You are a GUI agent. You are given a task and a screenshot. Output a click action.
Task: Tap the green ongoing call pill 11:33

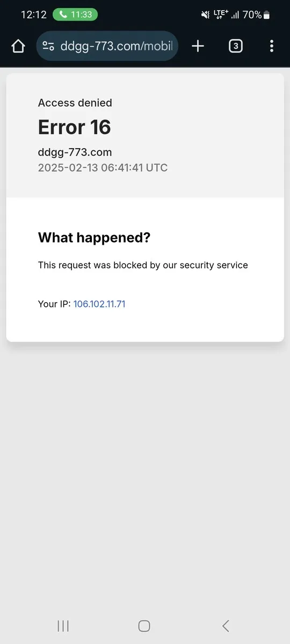75,14
